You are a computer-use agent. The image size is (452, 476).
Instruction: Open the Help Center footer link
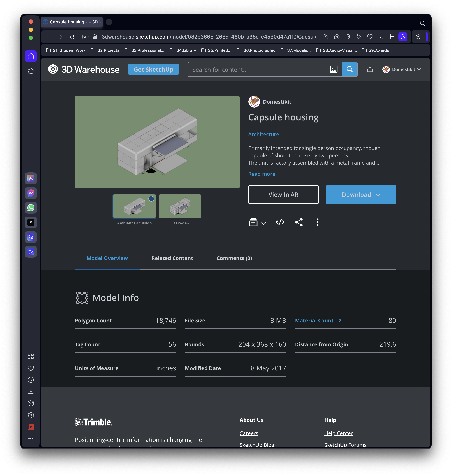point(338,433)
